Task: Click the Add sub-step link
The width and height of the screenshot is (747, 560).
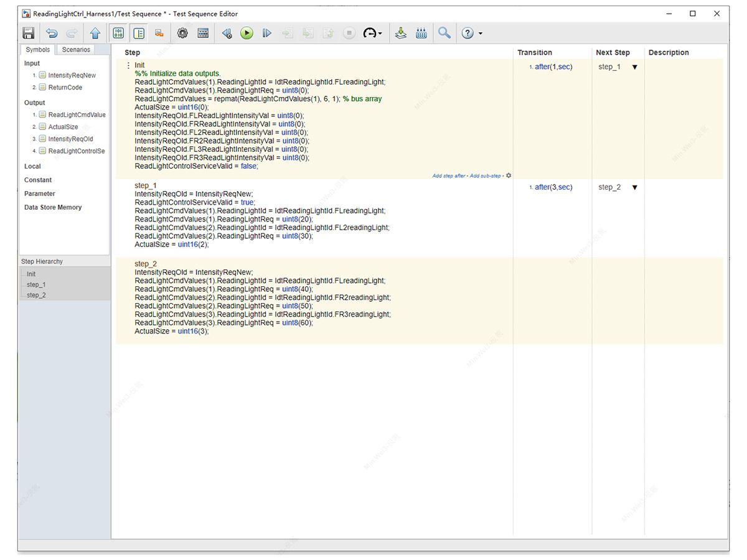Action: 485,175
